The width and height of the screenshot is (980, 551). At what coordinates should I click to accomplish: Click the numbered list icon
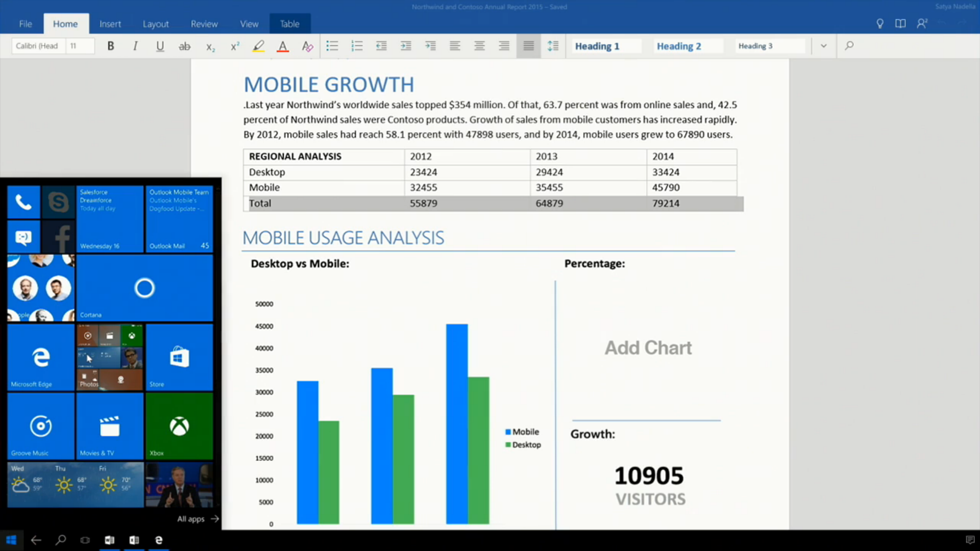click(x=357, y=46)
